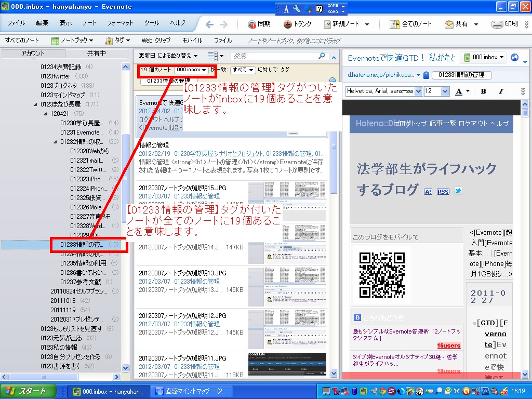This screenshot has width=532, height=399.
Task: Select the 20111018 tag
Action: [63, 301]
